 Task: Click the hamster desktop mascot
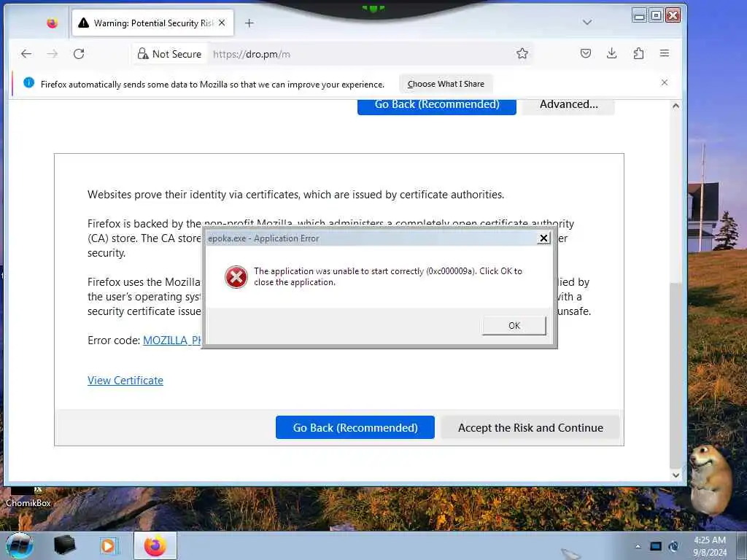click(711, 480)
